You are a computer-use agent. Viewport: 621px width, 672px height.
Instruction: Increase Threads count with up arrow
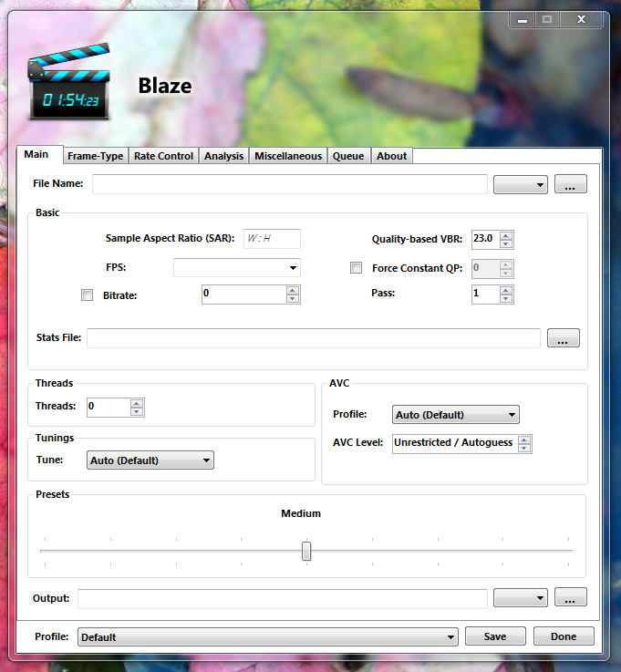[137, 403]
